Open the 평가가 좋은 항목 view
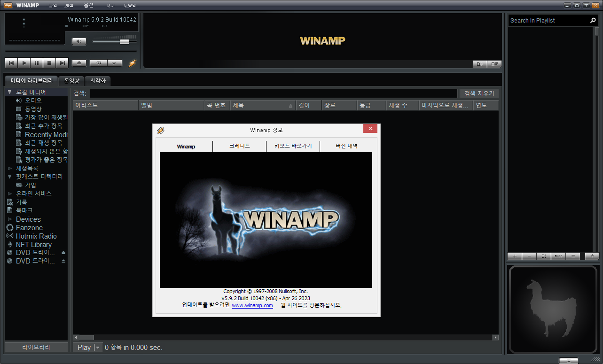 pyautogui.click(x=41, y=160)
